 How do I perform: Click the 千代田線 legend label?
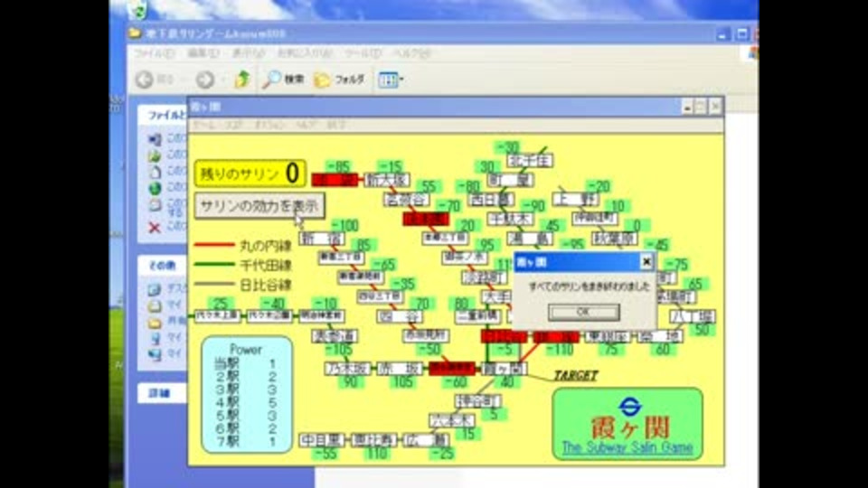(x=265, y=266)
